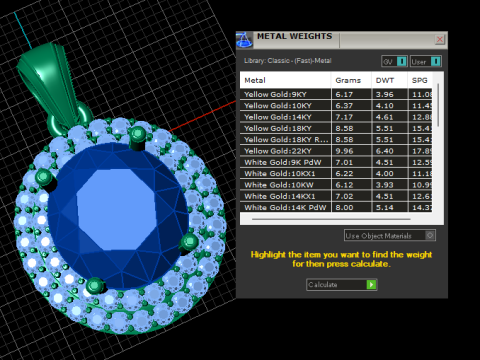Click the Metal Weights flask icon
Screen dimensions: 480x360
click(x=244, y=40)
